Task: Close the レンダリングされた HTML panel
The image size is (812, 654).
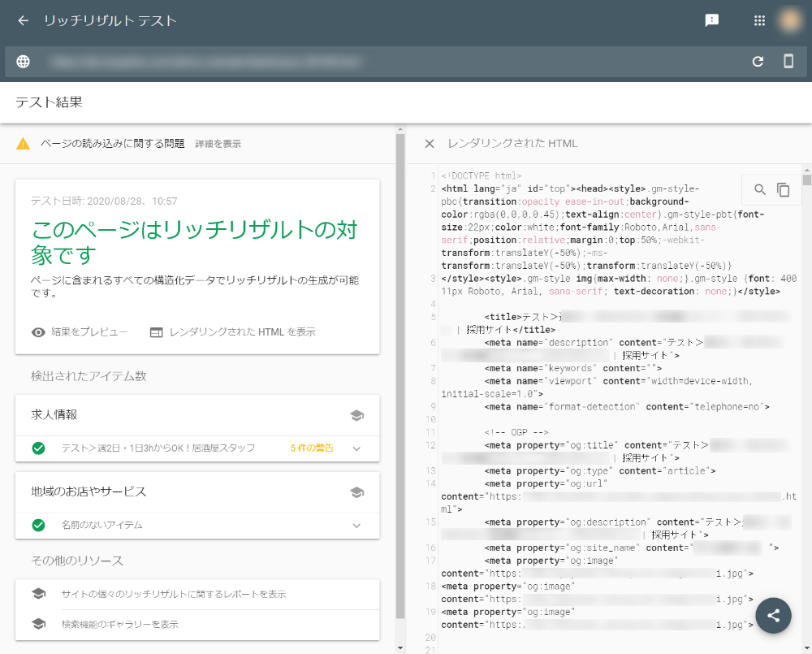Action: click(430, 144)
